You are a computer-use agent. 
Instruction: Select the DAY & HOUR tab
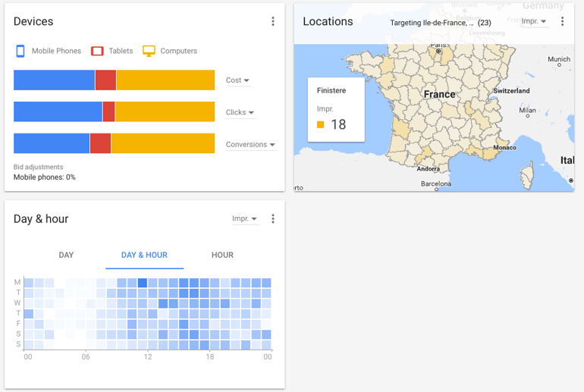144,256
